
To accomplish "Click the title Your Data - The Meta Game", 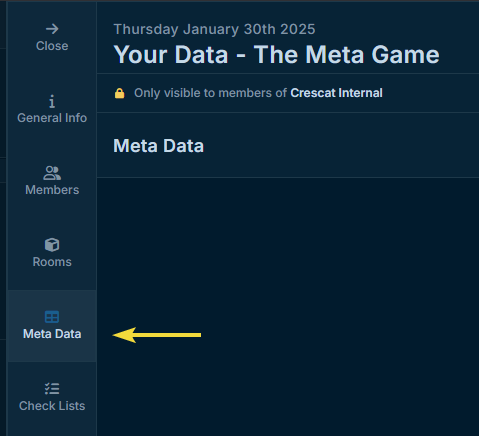I will click(276, 55).
